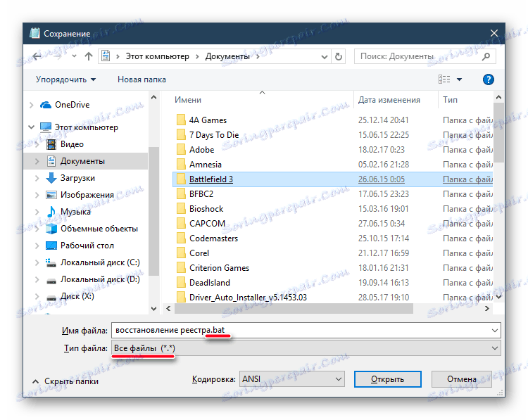Click the Загрузки download arrow icon

pos(51,178)
